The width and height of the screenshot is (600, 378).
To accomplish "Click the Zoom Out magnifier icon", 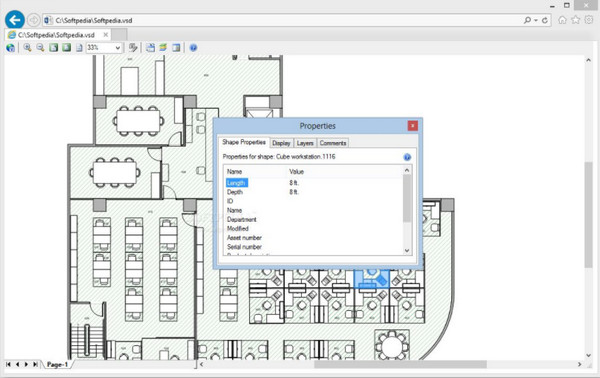I will pyautogui.click(x=40, y=48).
